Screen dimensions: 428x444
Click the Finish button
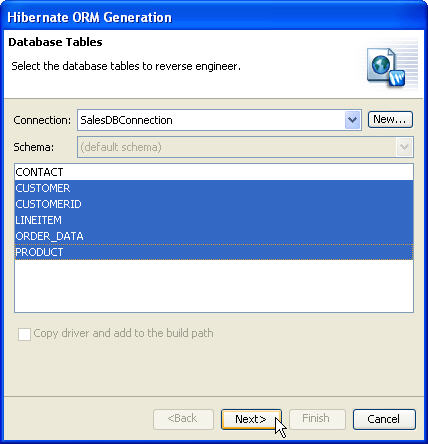[317, 419]
